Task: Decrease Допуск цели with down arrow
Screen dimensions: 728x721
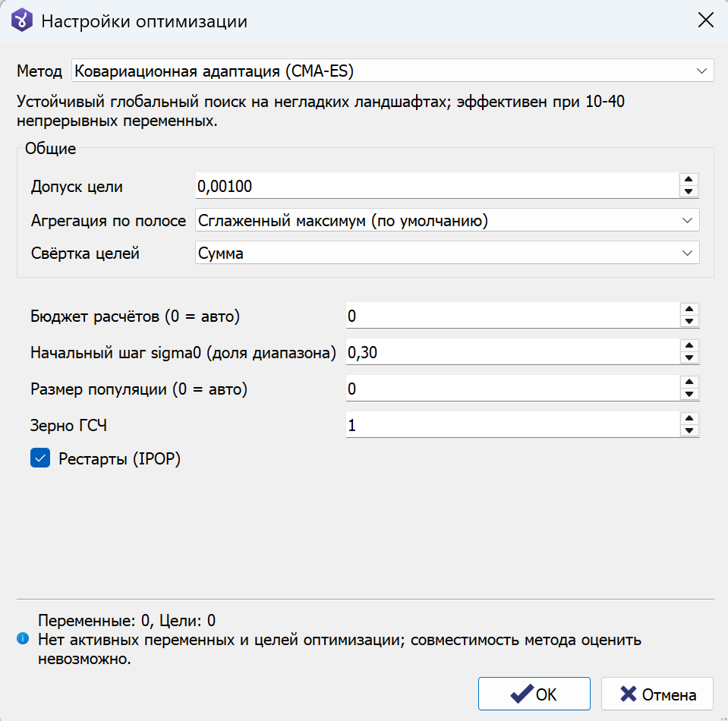Action: tap(689, 191)
